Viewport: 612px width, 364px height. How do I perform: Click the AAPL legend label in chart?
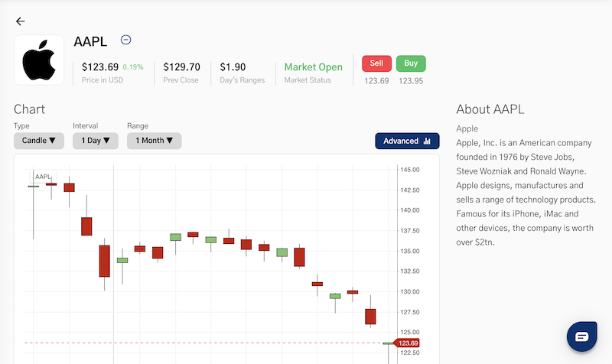(x=43, y=177)
